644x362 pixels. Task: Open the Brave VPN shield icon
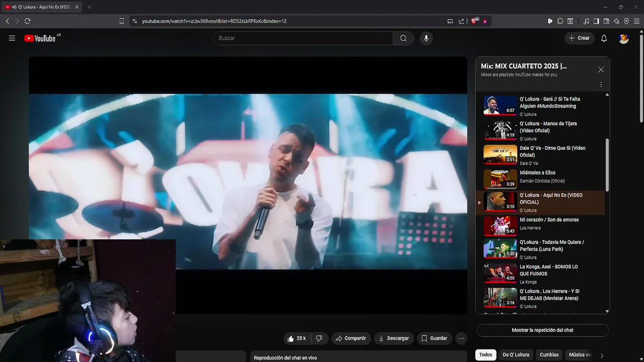[x=626, y=21]
